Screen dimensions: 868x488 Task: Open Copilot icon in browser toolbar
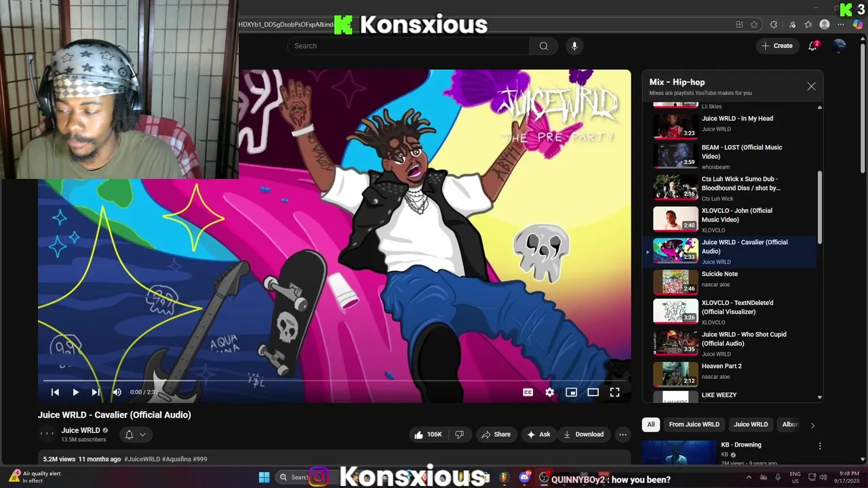tap(858, 24)
